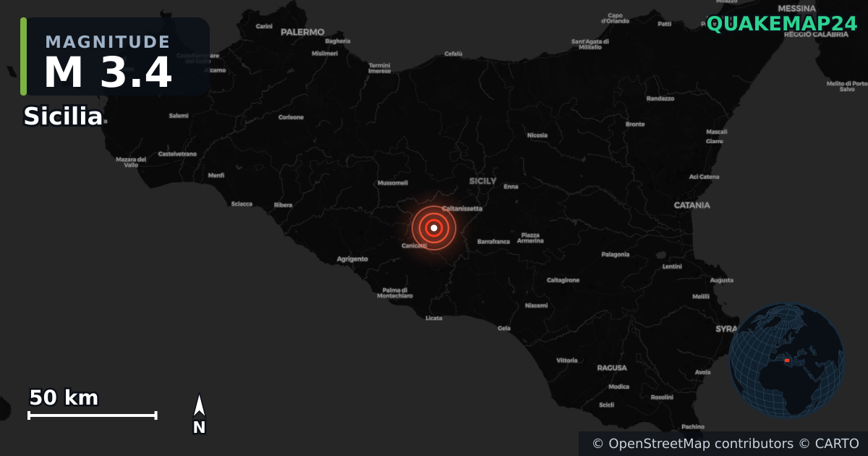Click the REGGIO CALABRIA city label
868x456 pixels.
[817, 34]
